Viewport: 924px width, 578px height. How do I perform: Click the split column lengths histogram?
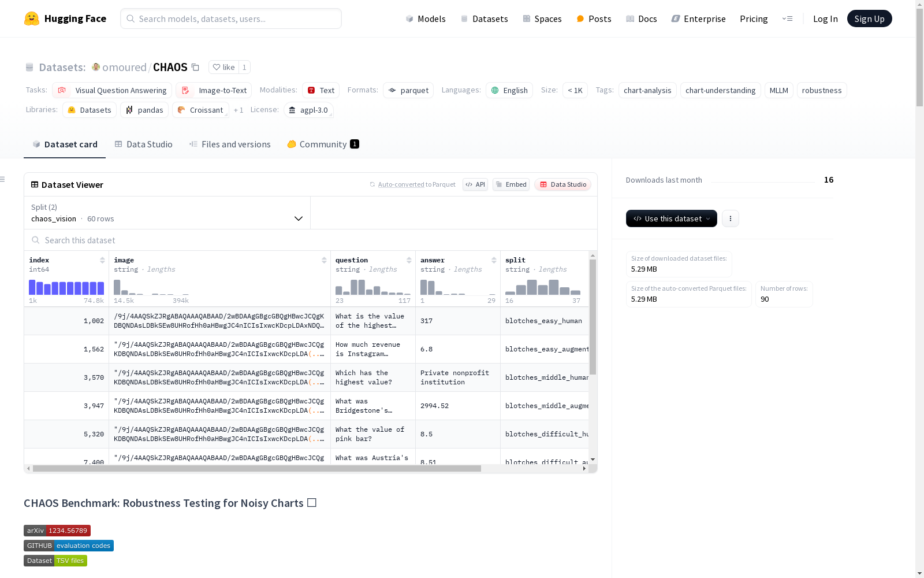[543, 287]
